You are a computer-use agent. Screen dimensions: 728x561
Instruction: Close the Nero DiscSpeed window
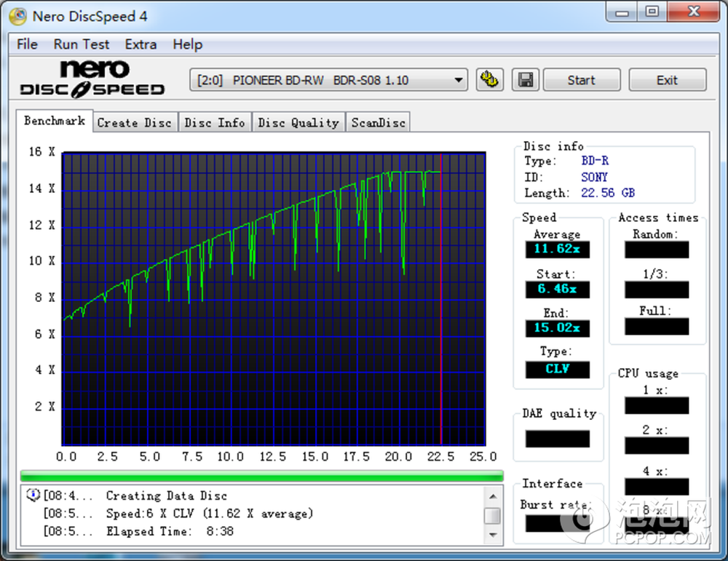coord(694,12)
